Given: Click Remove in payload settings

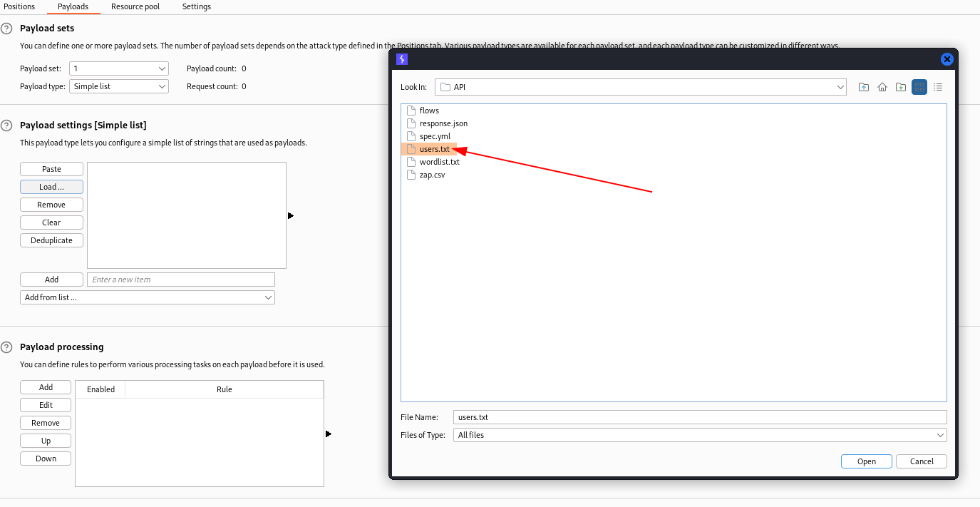Looking at the screenshot, I should point(51,205).
